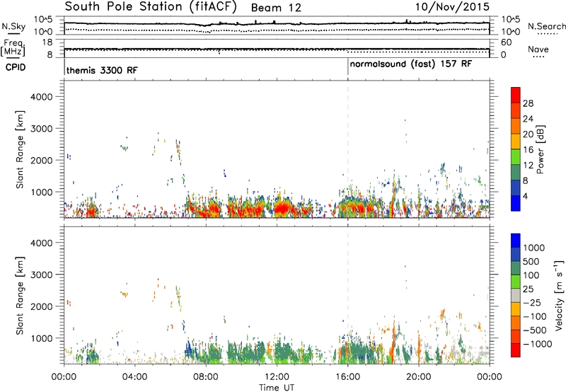This screenshot has width=566, height=392.
Task: Click the "N.Sky" legend label
Action: pos(13,26)
